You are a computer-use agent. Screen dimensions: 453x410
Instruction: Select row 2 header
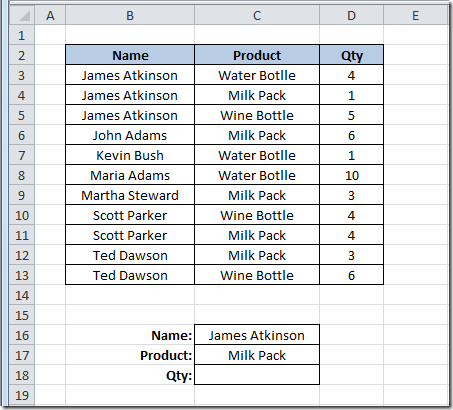(x=22, y=55)
